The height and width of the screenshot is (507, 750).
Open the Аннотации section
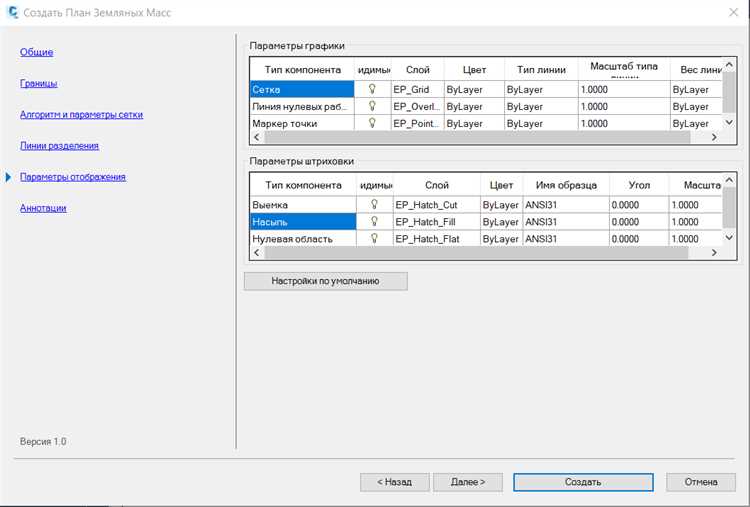point(43,208)
